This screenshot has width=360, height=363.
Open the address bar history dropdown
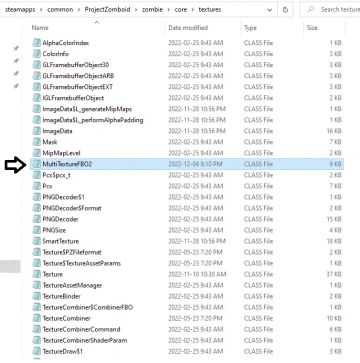coord(269,10)
